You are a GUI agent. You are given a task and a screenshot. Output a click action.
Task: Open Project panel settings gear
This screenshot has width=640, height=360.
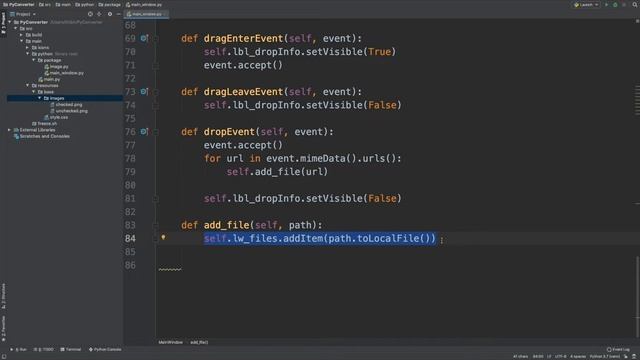point(110,14)
